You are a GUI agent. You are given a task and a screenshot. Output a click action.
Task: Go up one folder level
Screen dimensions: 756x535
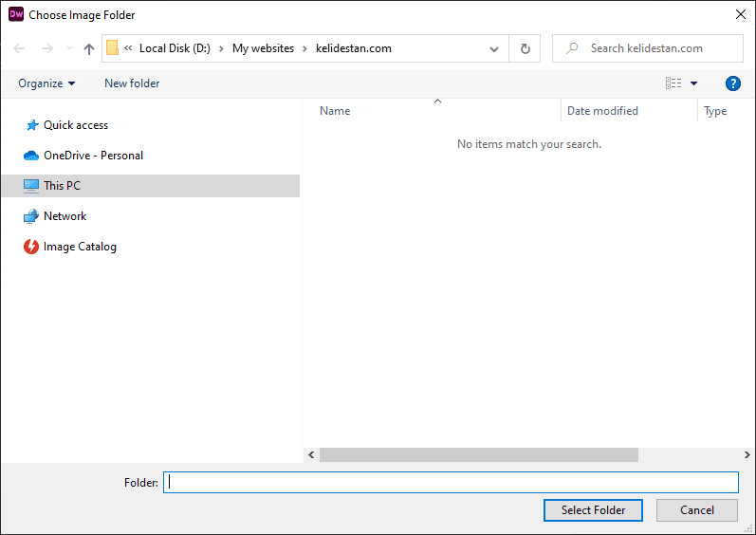89,48
